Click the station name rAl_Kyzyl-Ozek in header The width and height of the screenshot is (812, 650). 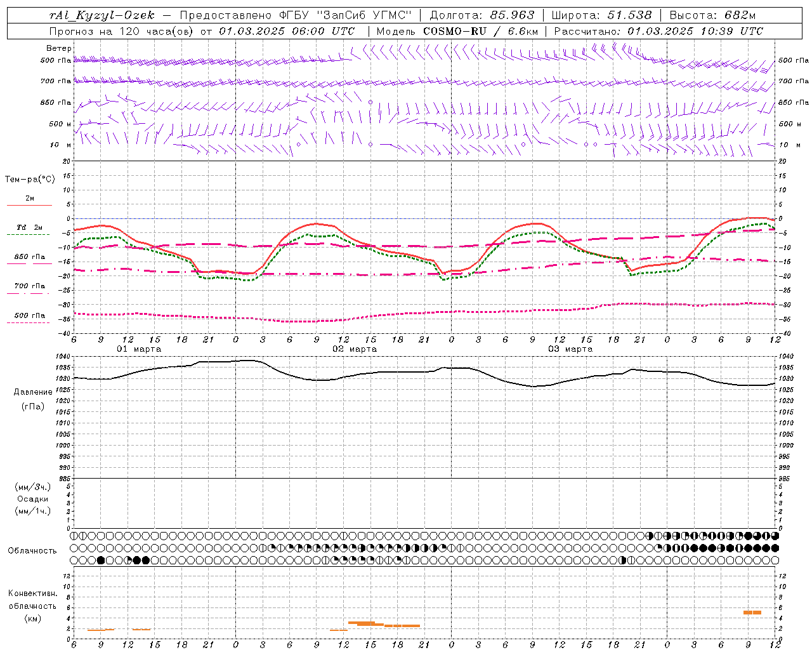coord(101,15)
